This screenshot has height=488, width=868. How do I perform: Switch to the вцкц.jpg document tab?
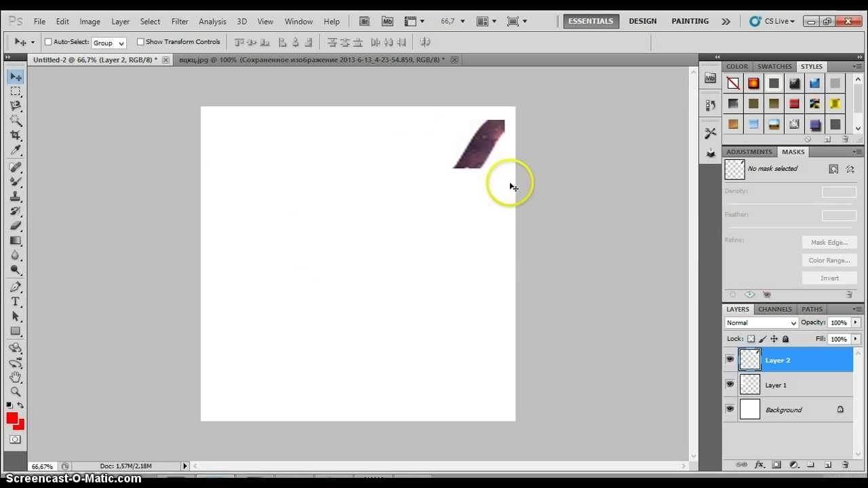312,60
